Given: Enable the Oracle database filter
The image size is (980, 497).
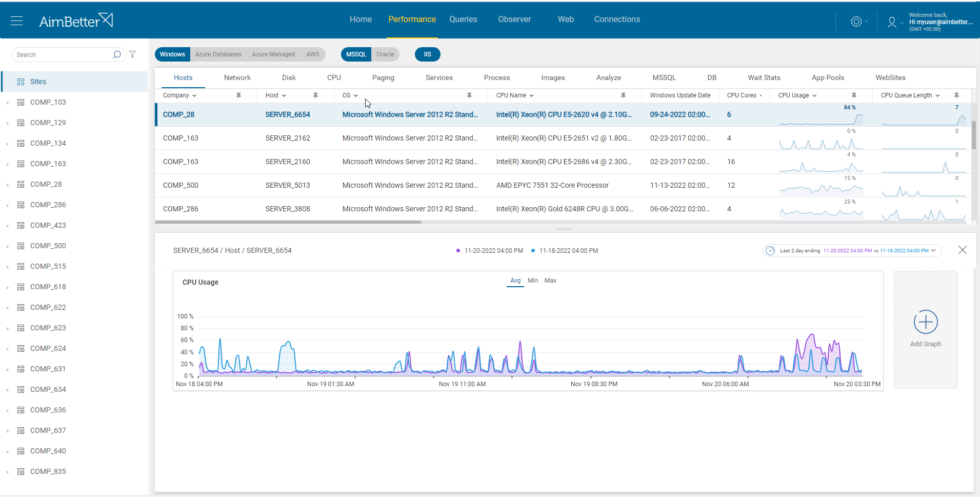Looking at the screenshot, I should (385, 54).
